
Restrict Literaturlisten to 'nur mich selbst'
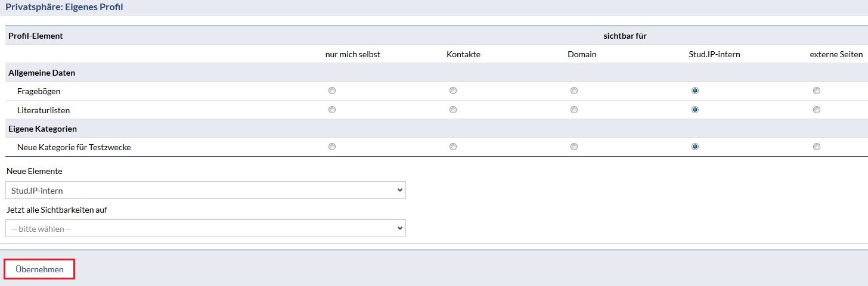(332, 110)
